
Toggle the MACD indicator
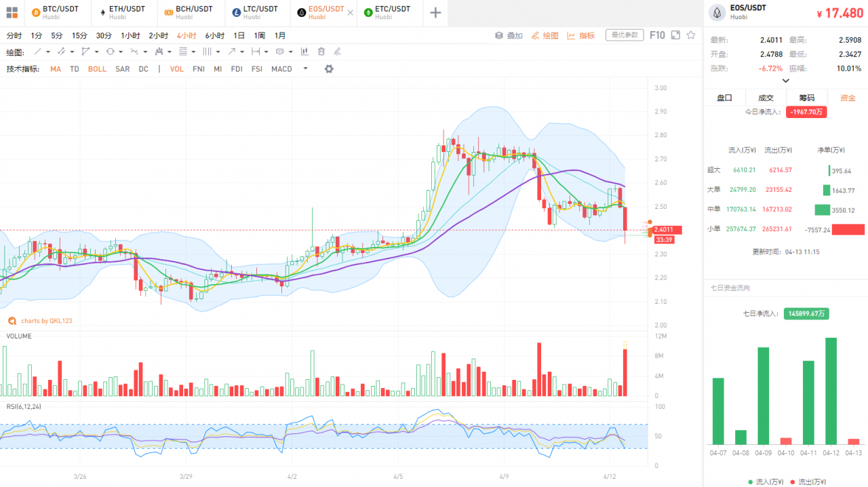pos(282,69)
